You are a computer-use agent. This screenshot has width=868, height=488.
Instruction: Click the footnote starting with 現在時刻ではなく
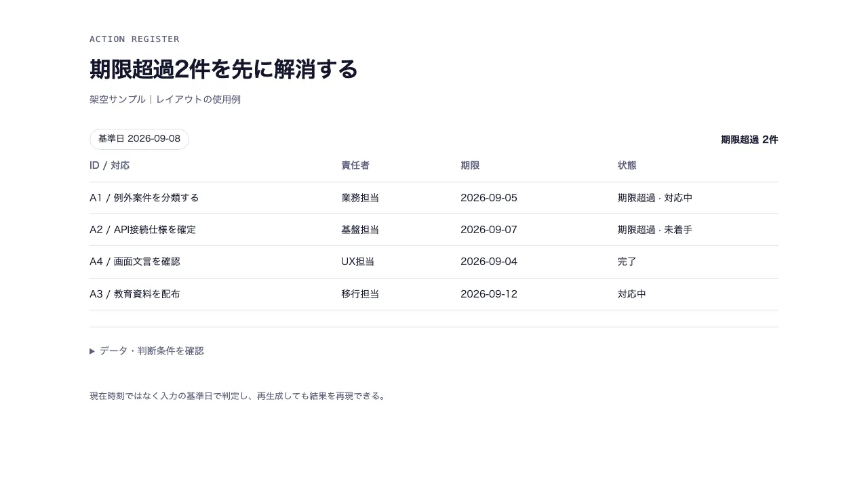pos(238,396)
